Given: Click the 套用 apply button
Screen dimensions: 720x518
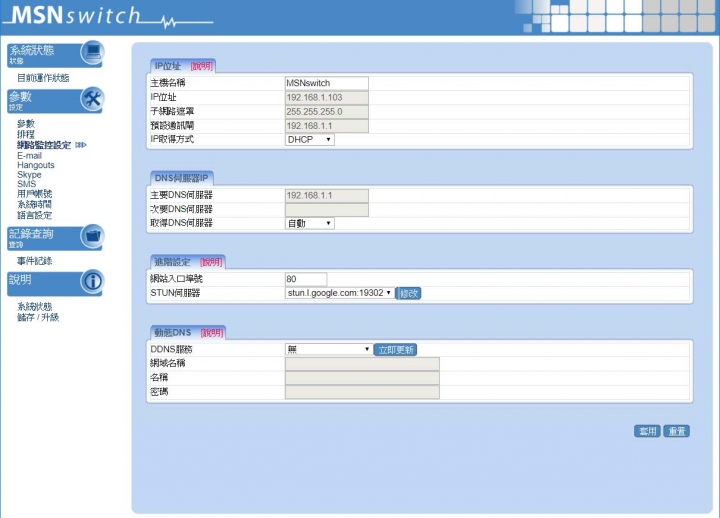Looking at the screenshot, I should 647,431.
